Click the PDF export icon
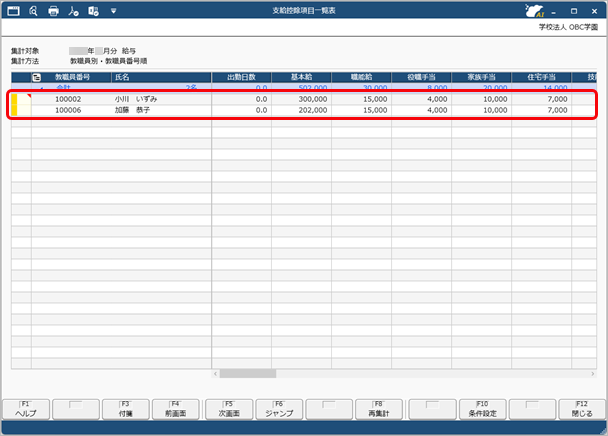Image resolution: width=608 pixels, height=436 pixels. pos(73,11)
